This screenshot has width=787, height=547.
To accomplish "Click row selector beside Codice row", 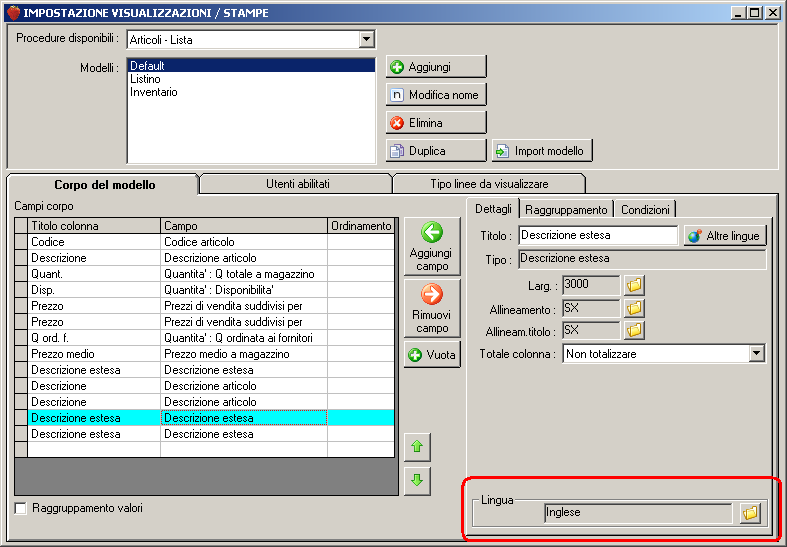I will point(21,242).
